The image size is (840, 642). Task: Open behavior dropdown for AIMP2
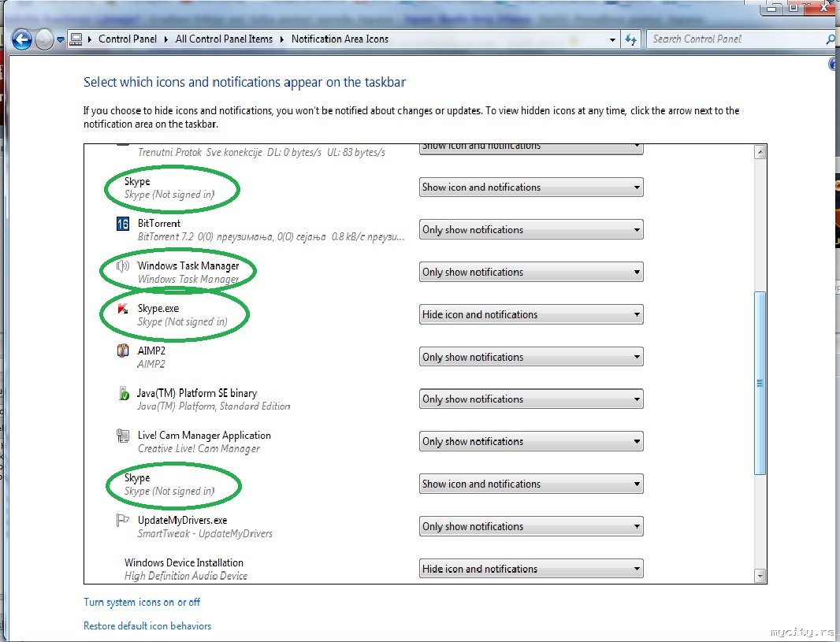531,357
